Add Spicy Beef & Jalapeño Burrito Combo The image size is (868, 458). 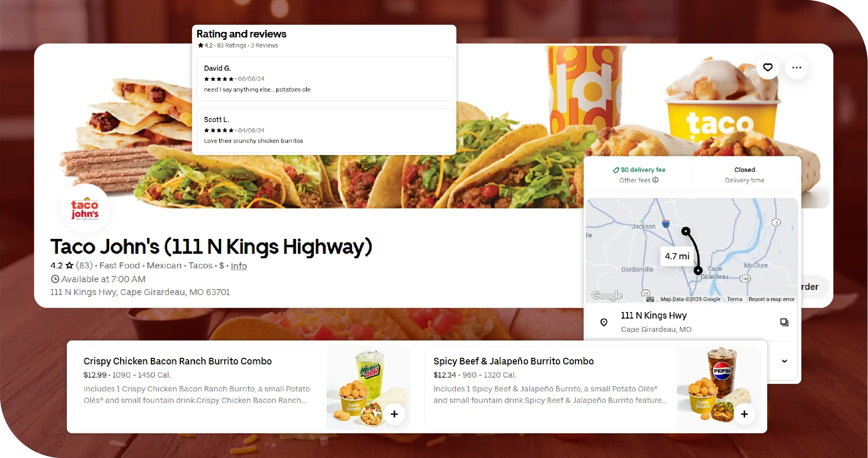tap(744, 414)
